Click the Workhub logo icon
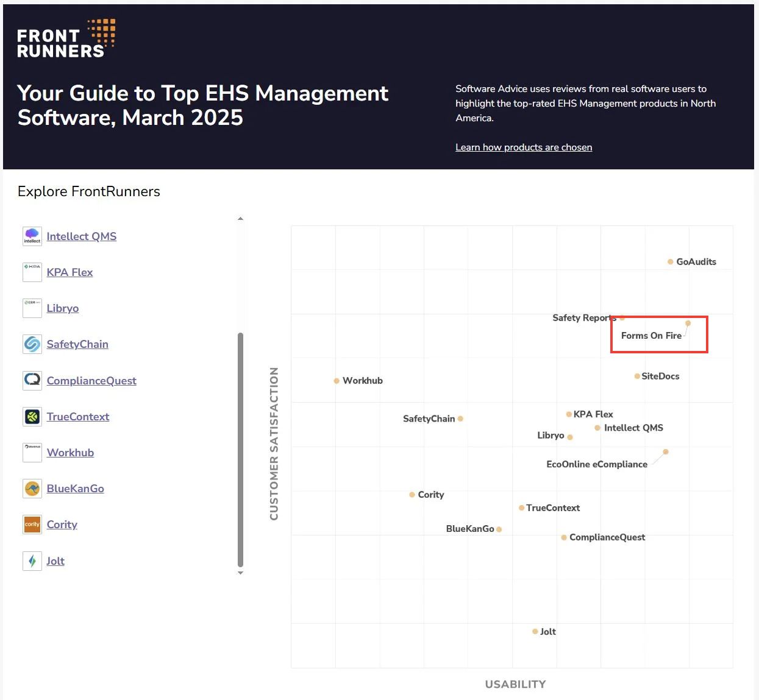759x700 pixels. tap(32, 453)
